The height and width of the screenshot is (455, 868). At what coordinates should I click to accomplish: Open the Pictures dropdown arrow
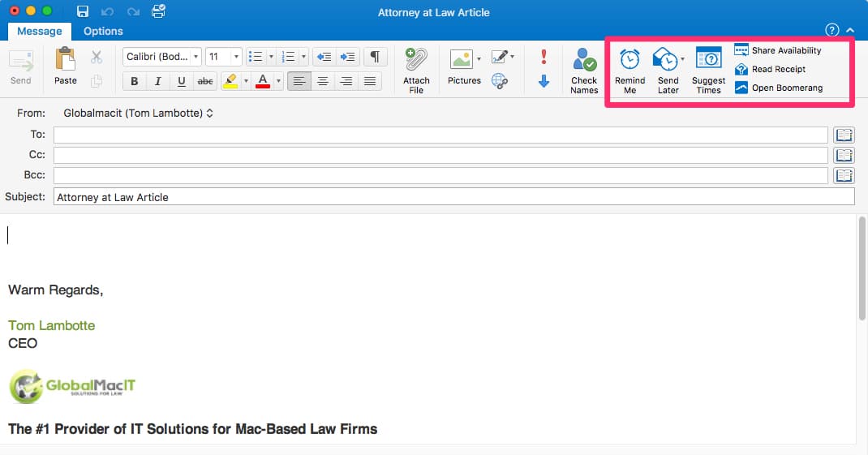tap(479, 58)
